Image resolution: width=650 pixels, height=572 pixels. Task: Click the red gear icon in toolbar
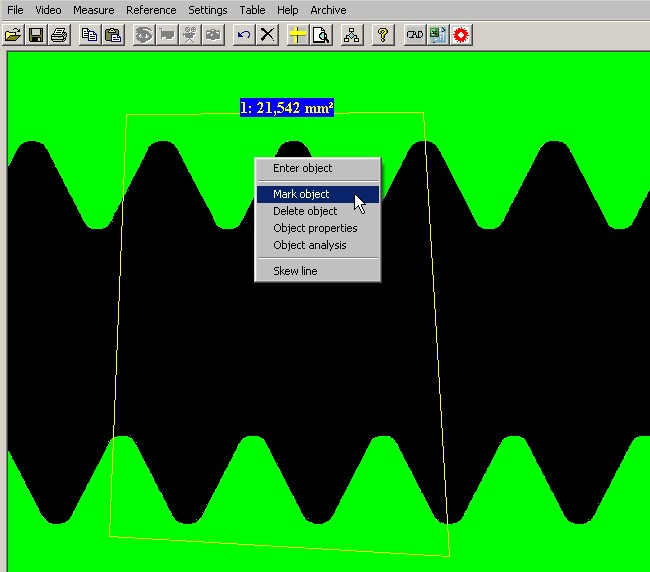[461, 35]
